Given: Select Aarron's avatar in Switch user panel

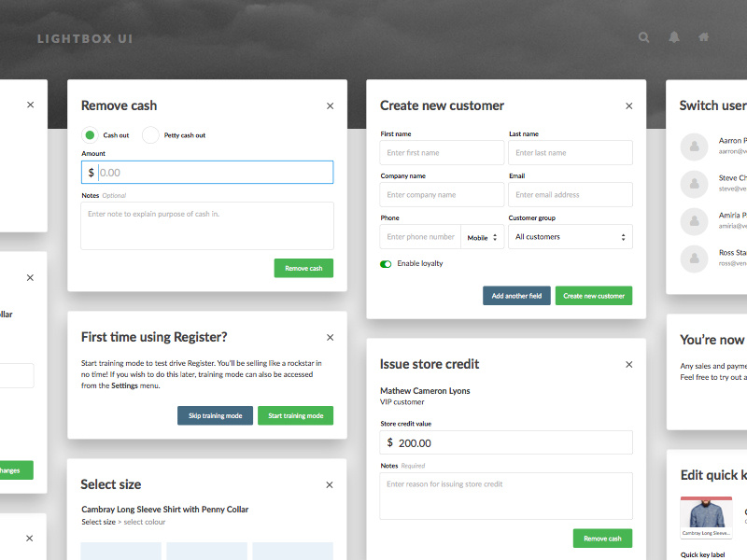Looking at the screenshot, I should point(694,147).
